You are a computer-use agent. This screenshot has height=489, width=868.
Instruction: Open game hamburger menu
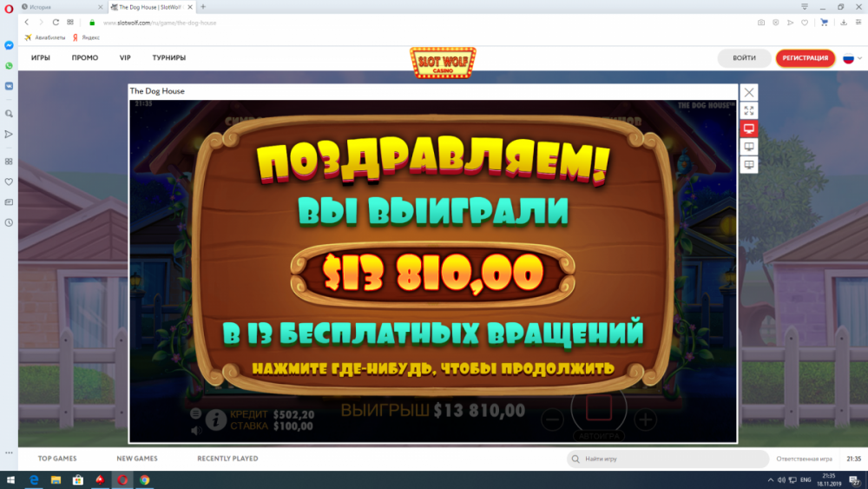coord(195,413)
